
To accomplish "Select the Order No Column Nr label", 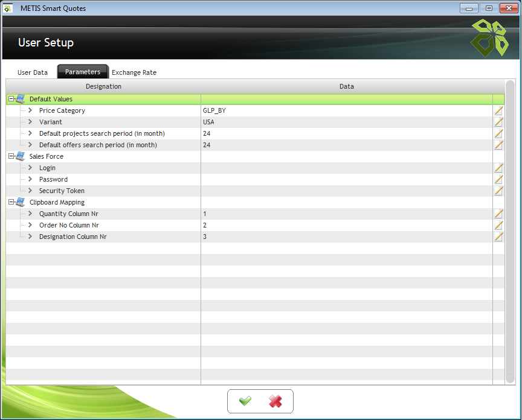I will pos(69,225).
